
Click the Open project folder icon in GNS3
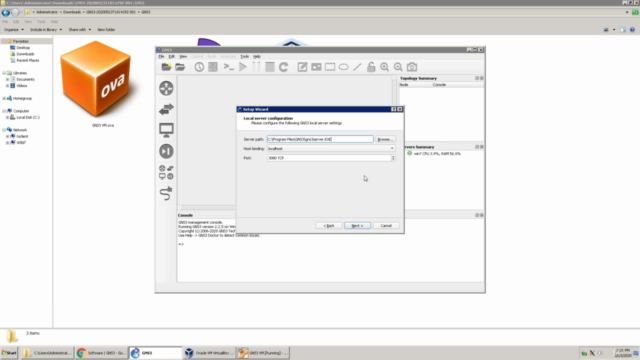point(180,67)
